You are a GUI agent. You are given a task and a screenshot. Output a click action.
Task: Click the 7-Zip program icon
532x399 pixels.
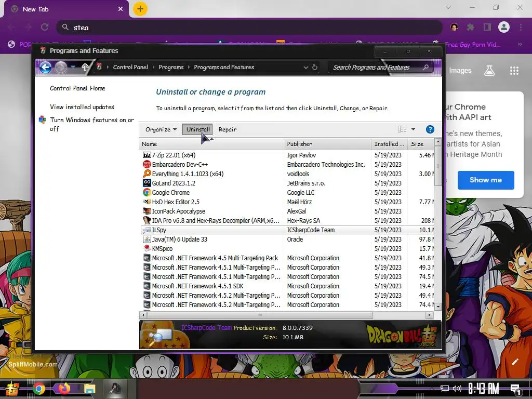pyautogui.click(x=147, y=155)
